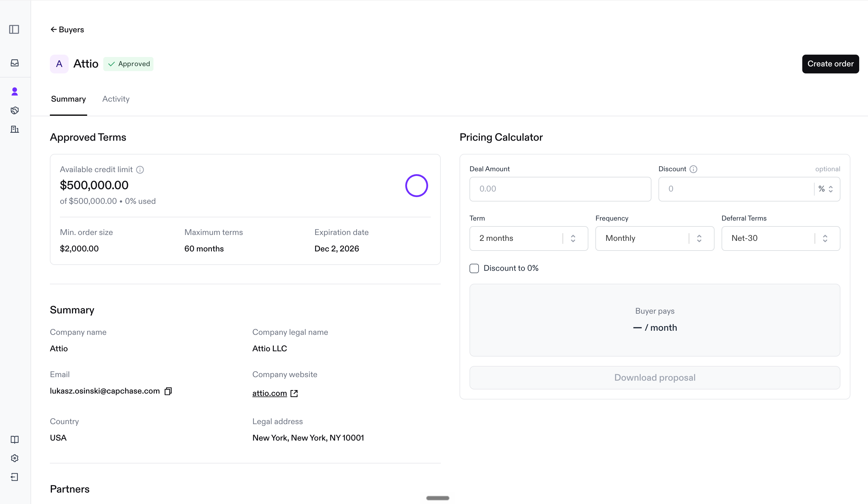Open the handshake deals icon
Image resolution: width=868 pixels, height=504 pixels.
click(14, 110)
